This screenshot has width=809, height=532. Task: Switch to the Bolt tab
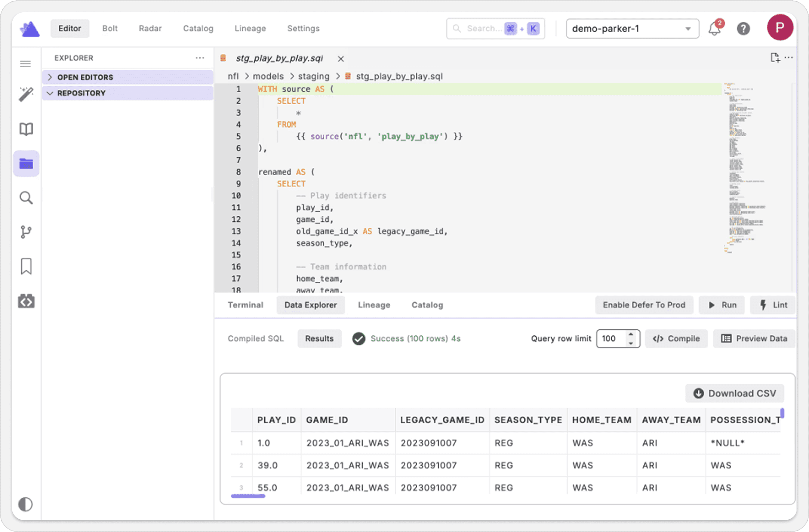pos(110,28)
